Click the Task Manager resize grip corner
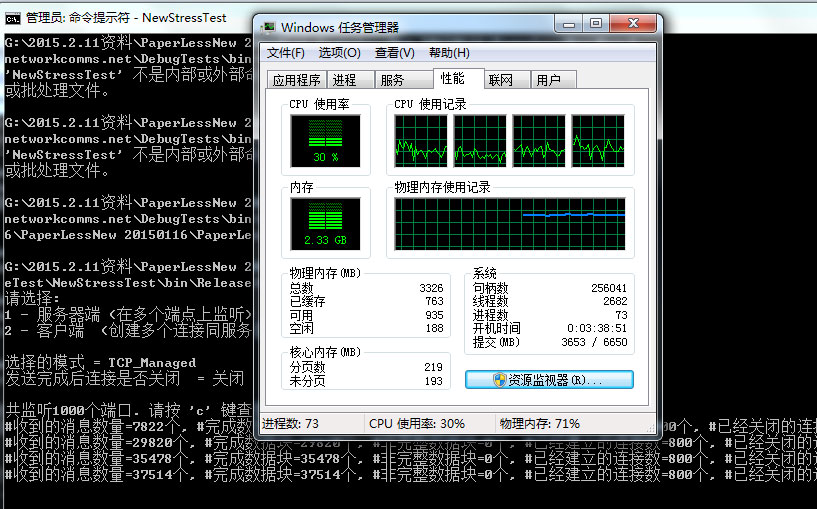The image size is (817, 509). tap(650, 428)
